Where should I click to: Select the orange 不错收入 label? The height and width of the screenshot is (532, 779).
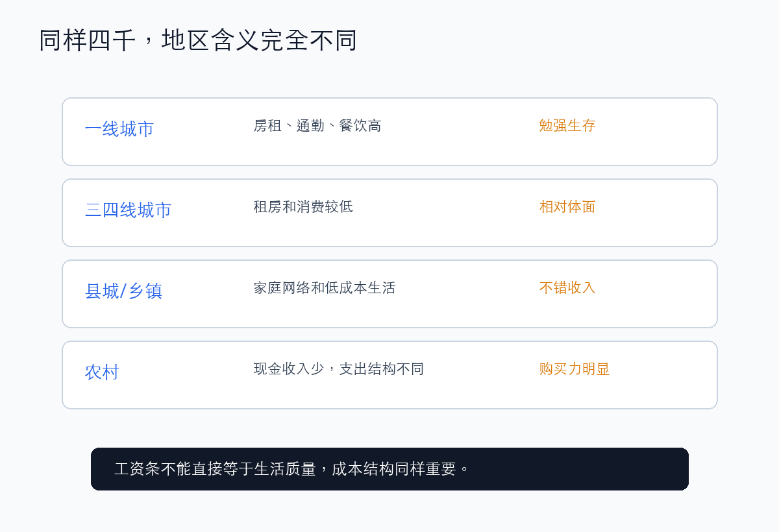(x=567, y=288)
